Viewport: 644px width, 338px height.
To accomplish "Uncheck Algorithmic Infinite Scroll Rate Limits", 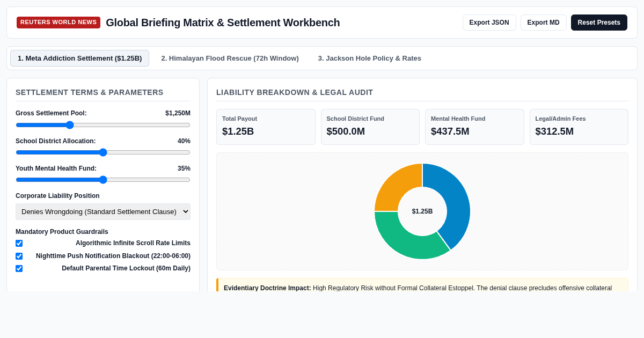I will click(x=19, y=243).
